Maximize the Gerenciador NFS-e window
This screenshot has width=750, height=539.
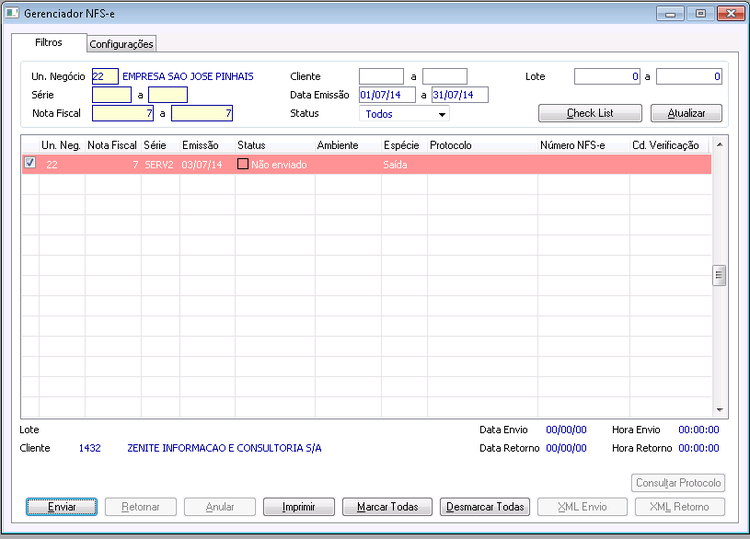[700, 14]
